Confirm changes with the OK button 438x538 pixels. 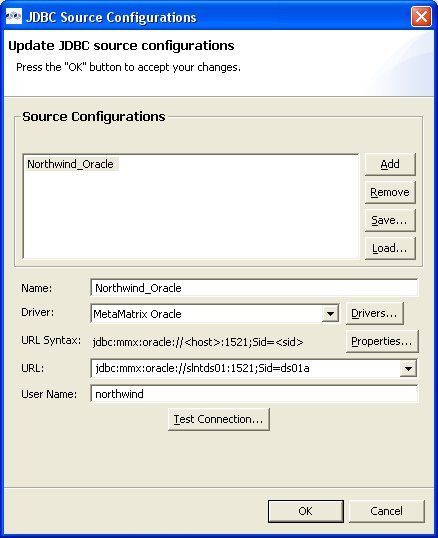(x=306, y=511)
